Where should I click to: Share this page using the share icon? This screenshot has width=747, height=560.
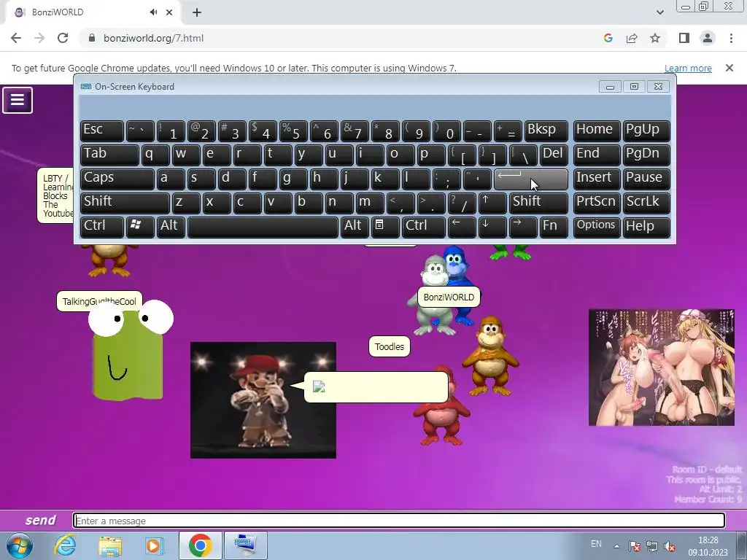[x=632, y=38]
